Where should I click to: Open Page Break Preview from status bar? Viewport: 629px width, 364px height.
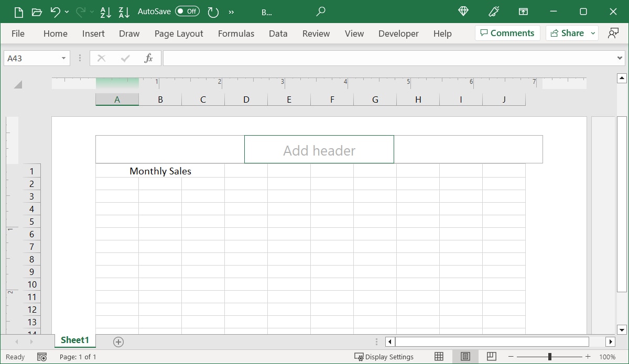491,357
